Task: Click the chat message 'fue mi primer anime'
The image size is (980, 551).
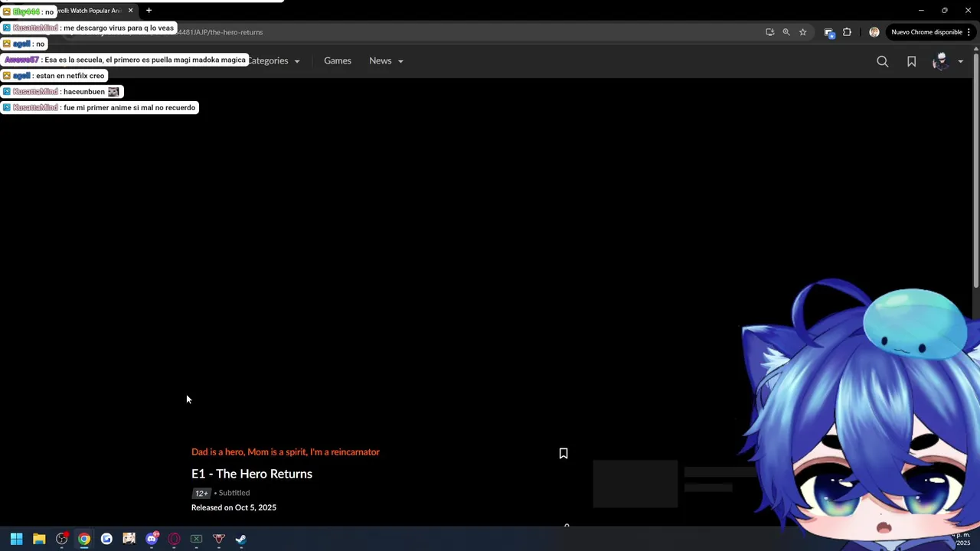Action: coord(100,107)
